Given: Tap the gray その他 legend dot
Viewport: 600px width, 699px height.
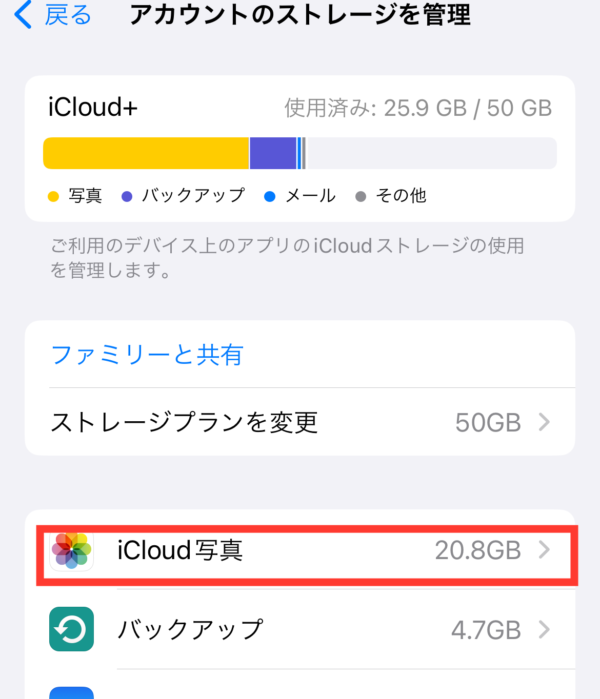Looking at the screenshot, I should [x=361, y=197].
